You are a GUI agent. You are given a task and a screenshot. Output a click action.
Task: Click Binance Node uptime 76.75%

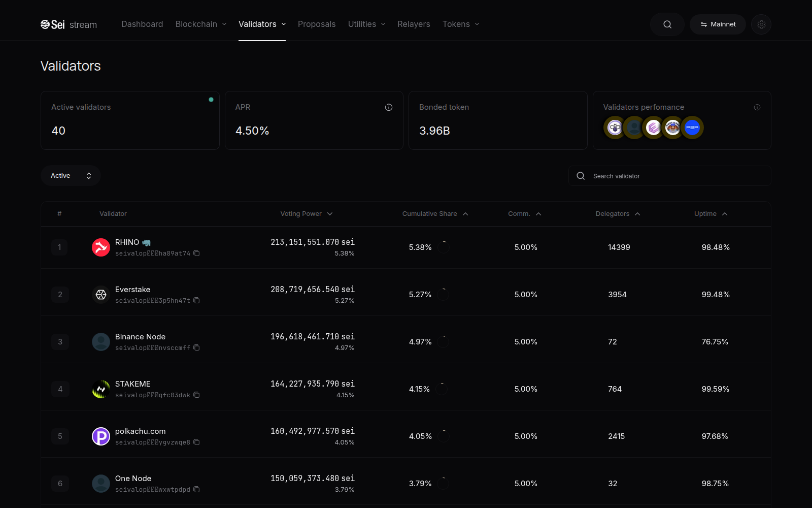click(715, 342)
